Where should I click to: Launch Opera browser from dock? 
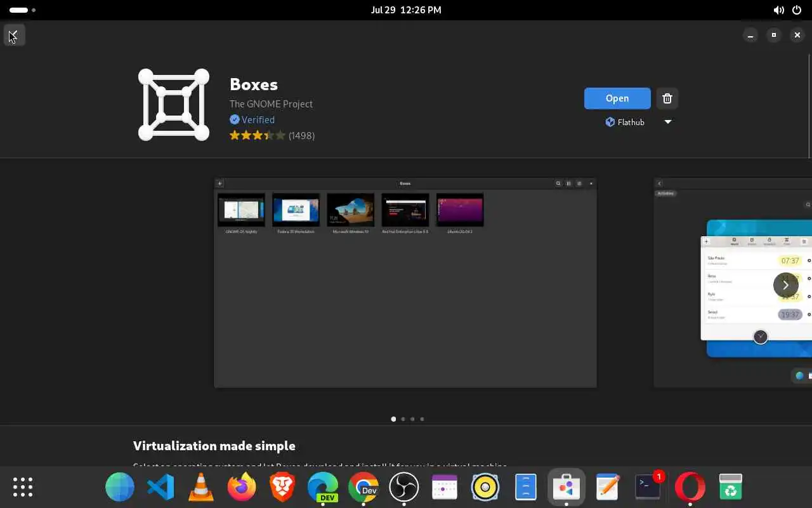click(690, 488)
